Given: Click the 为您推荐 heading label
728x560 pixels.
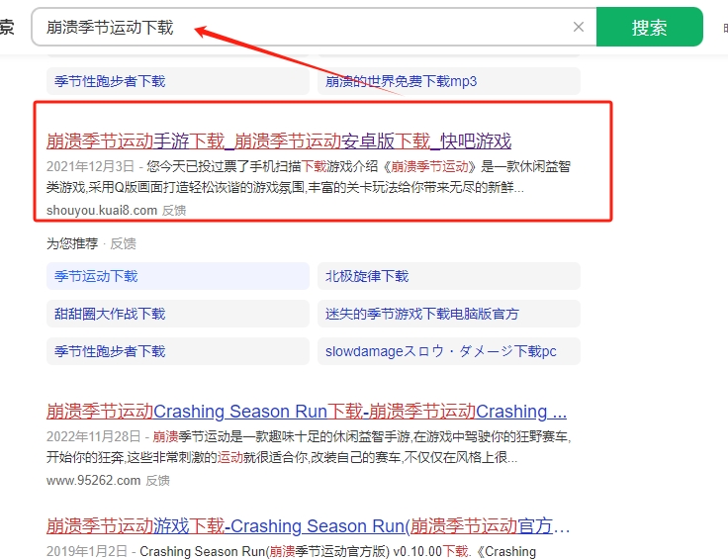Looking at the screenshot, I should pyautogui.click(x=72, y=243).
